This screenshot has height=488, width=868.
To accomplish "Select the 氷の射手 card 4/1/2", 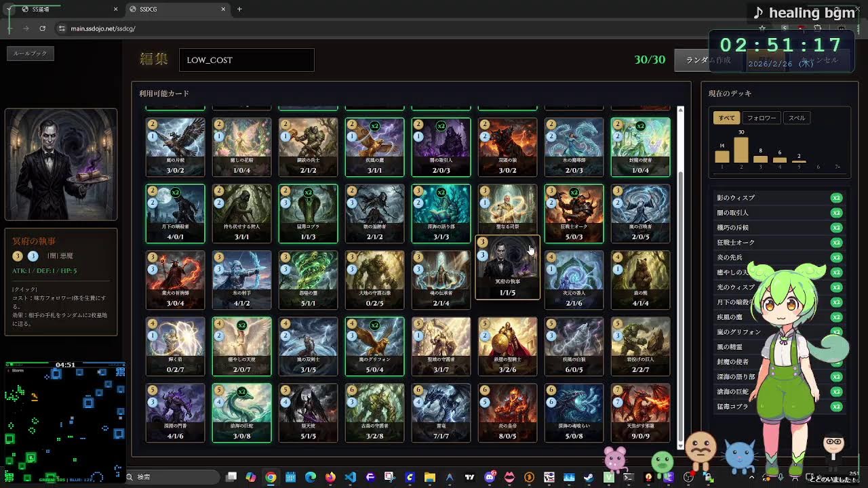I will point(241,280).
